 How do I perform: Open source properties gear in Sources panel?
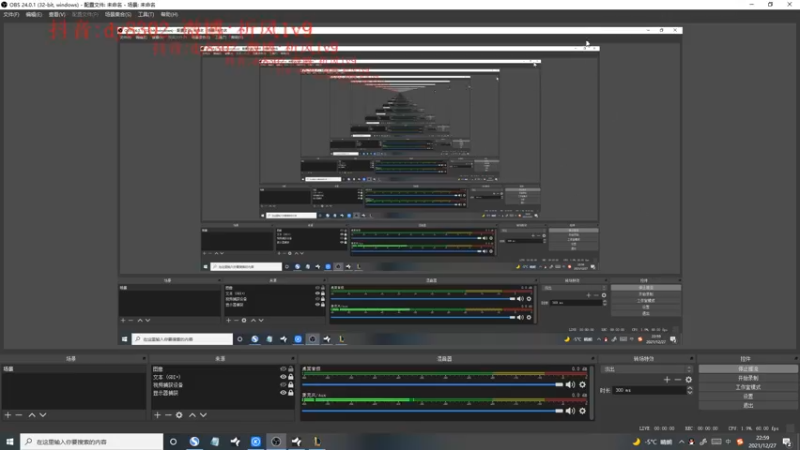pos(179,415)
